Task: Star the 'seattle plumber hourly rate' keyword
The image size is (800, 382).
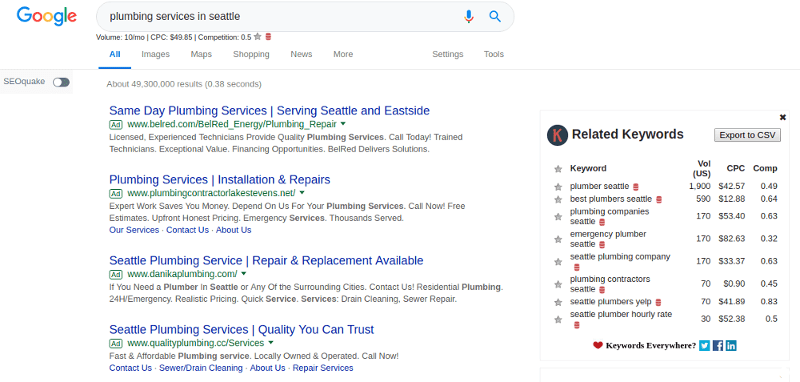Action: [x=558, y=320]
